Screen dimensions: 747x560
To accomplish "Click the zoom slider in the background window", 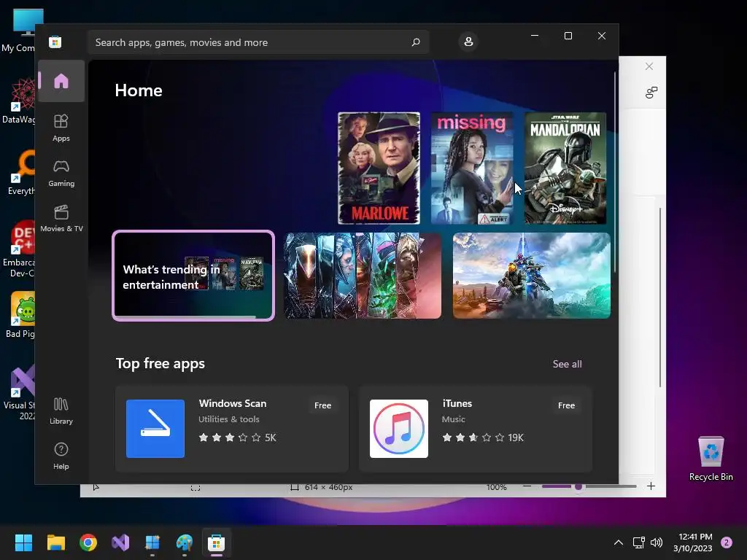I will point(589,486).
